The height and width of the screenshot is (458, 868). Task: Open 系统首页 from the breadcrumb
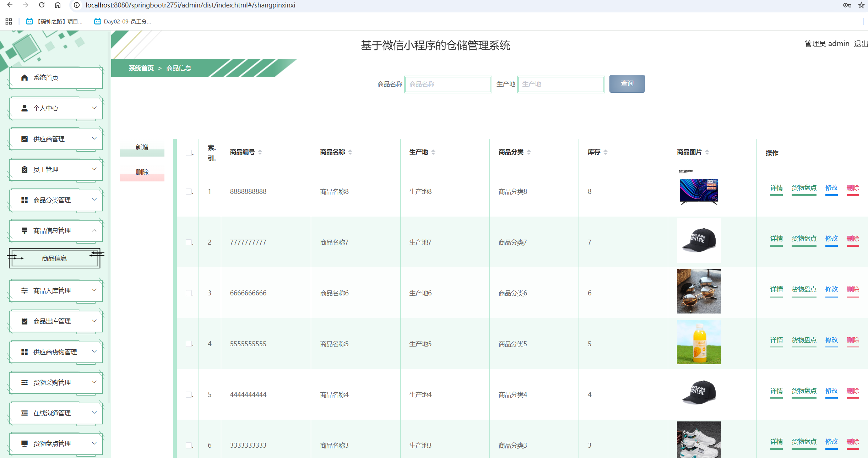coord(141,68)
